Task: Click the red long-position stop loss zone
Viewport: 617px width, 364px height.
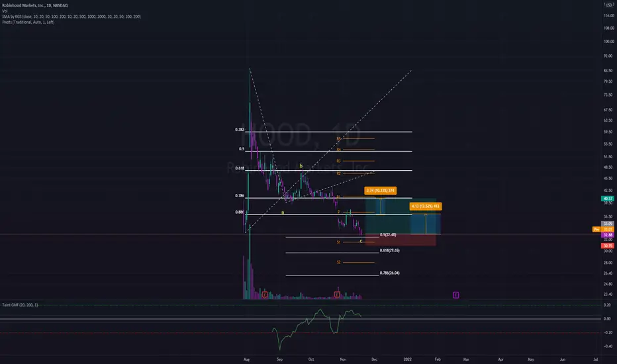Action: pyautogui.click(x=401, y=240)
